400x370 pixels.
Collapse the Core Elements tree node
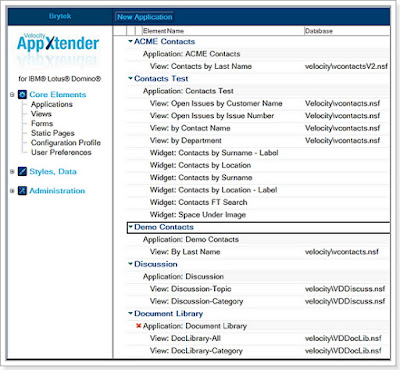[x=12, y=95]
